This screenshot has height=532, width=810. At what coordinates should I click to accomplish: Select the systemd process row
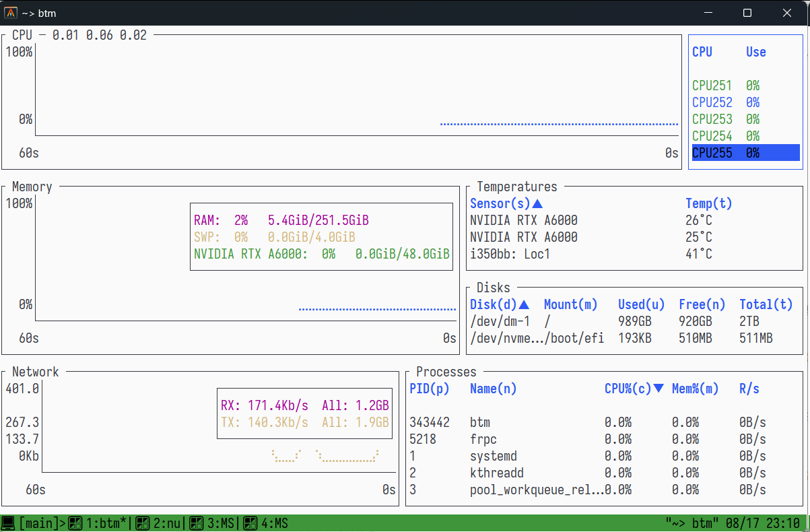pos(605,456)
